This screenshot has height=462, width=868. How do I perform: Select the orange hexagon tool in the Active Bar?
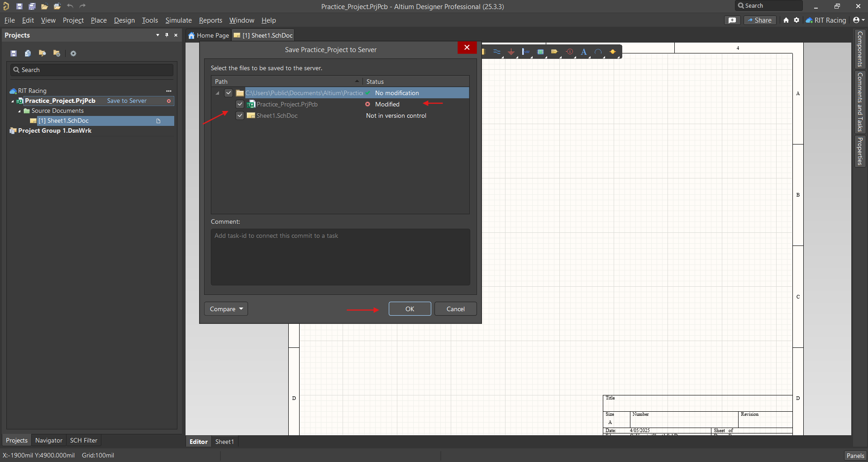(x=613, y=52)
